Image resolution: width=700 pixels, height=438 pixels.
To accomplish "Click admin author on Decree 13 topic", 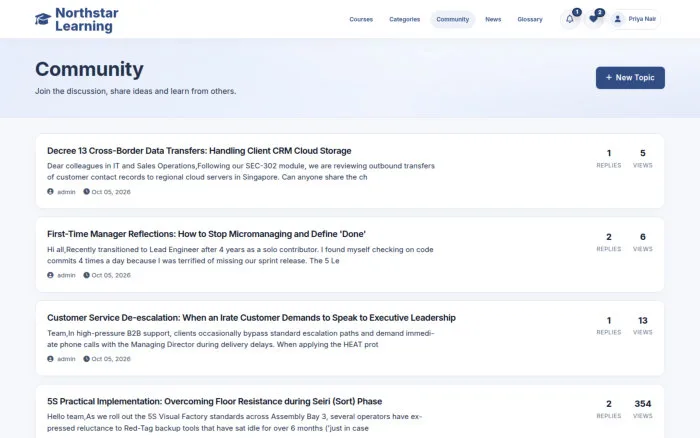I will [x=66, y=192].
